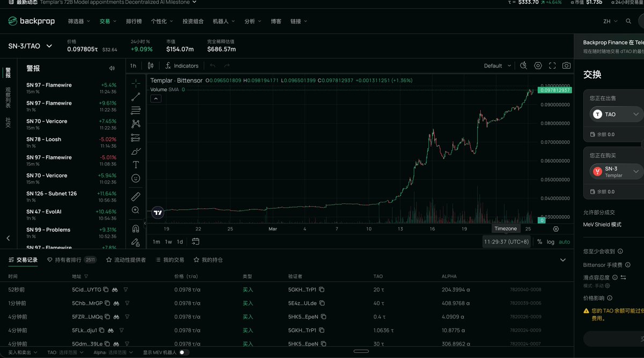Open the Fibonacci retracement tool
This screenshot has width=644, height=358.
(x=136, y=110)
